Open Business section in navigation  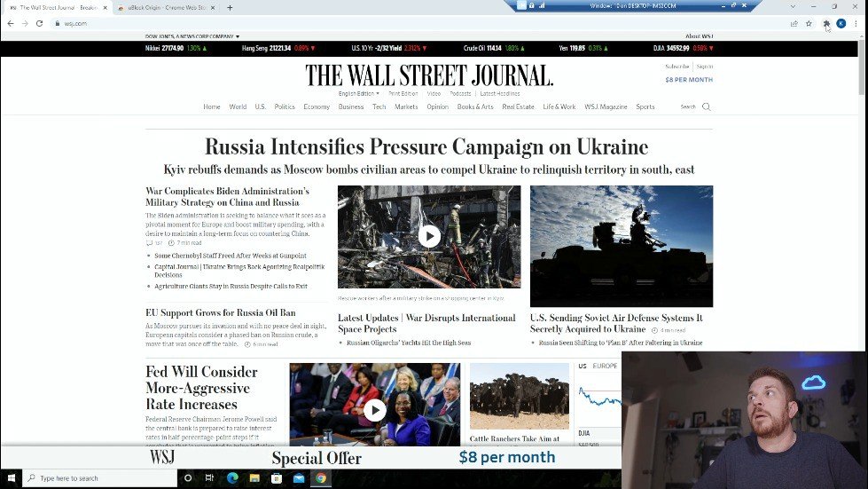[351, 106]
